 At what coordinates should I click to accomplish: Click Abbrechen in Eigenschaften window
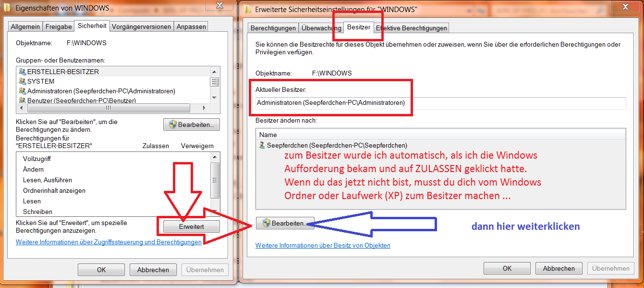click(153, 270)
